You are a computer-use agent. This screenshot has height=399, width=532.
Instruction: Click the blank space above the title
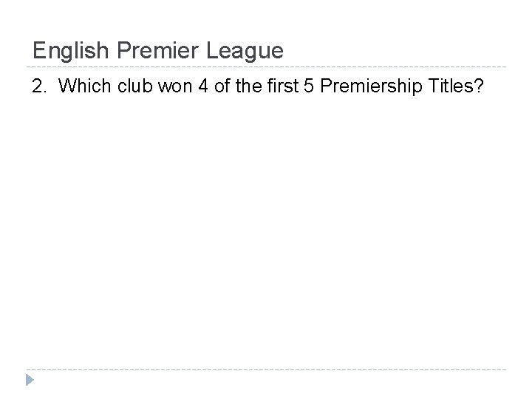click(266, 18)
